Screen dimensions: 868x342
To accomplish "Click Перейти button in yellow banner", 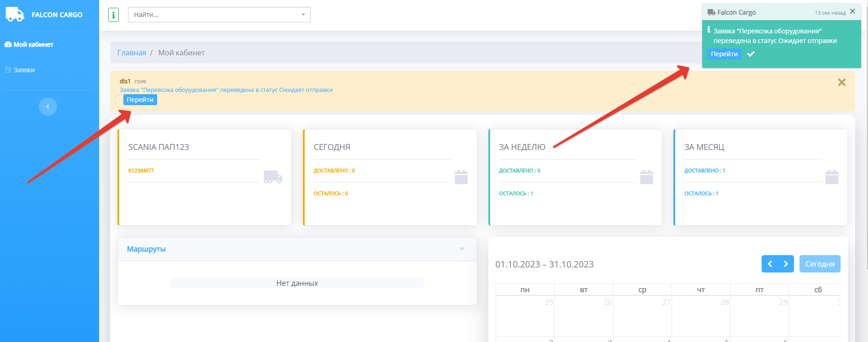I will pyautogui.click(x=140, y=100).
